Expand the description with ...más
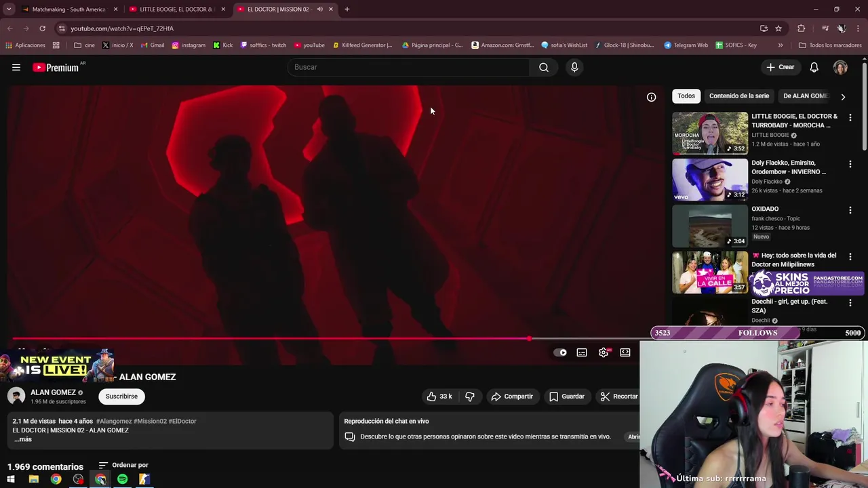The height and width of the screenshot is (488, 868). point(23,439)
